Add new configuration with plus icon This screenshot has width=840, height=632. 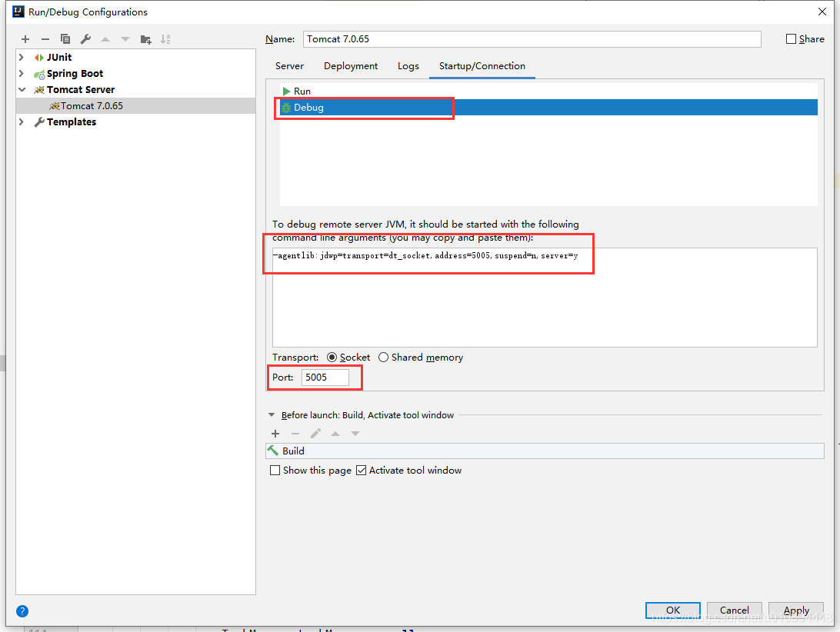(25, 39)
